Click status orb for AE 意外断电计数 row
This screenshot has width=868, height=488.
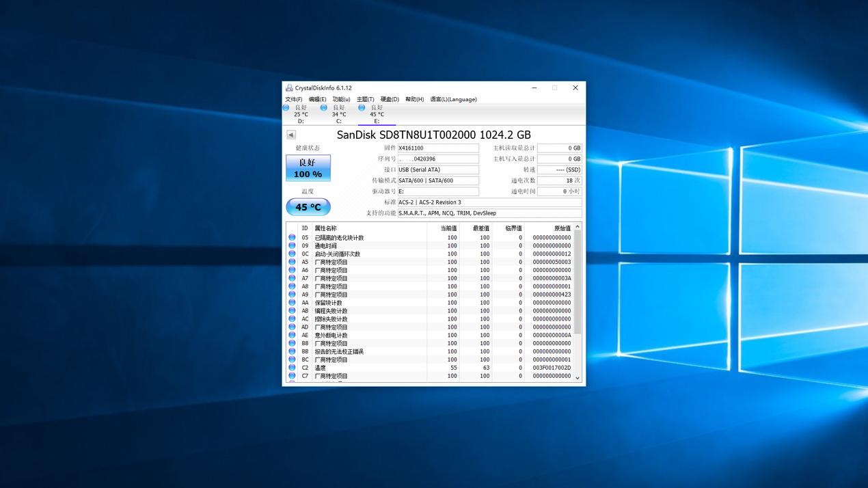point(293,336)
